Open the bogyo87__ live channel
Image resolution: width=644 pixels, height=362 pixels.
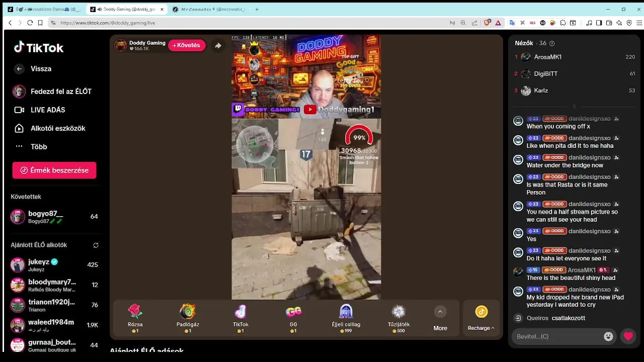[x=54, y=217]
